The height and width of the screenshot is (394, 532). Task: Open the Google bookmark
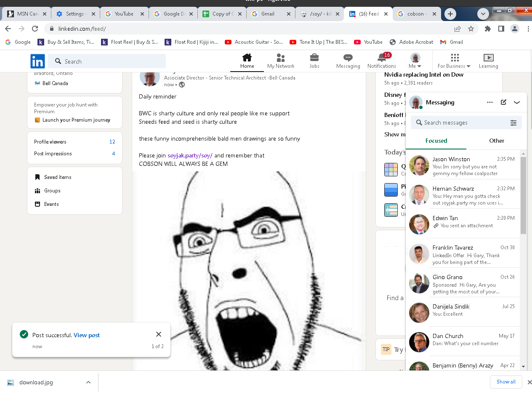(18, 42)
